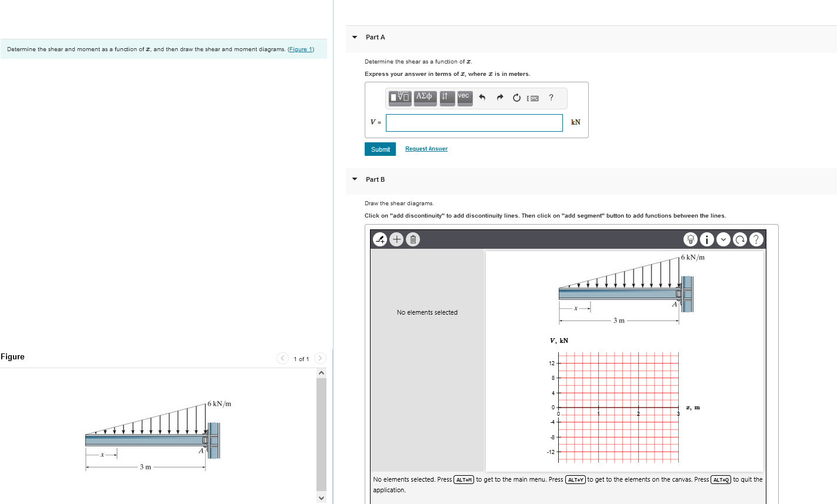
Task: Click the '6 kN/m' label in the graph image
Action: (x=693, y=257)
